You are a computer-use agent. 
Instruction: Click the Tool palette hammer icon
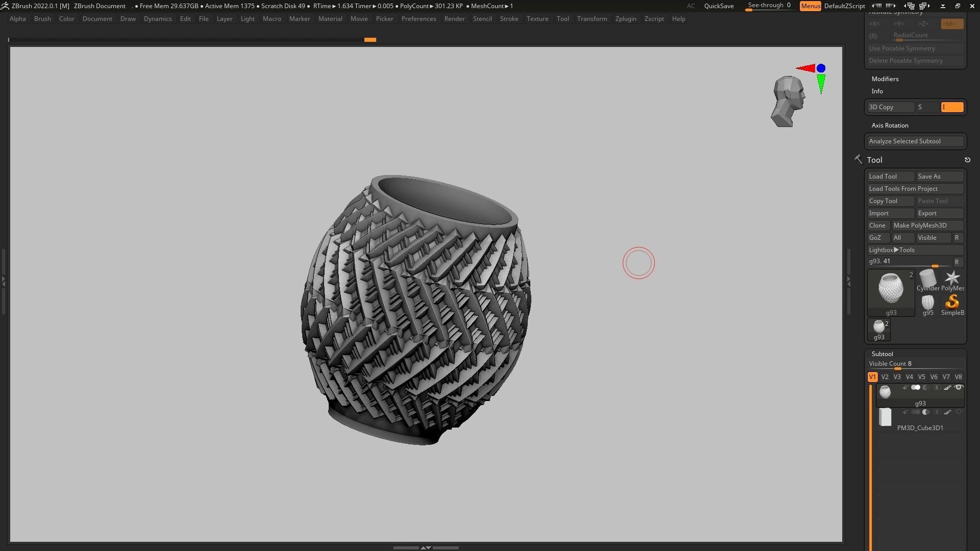click(858, 160)
